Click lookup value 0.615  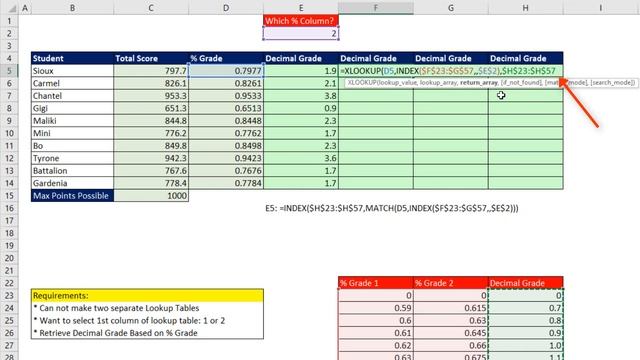(x=451, y=308)
